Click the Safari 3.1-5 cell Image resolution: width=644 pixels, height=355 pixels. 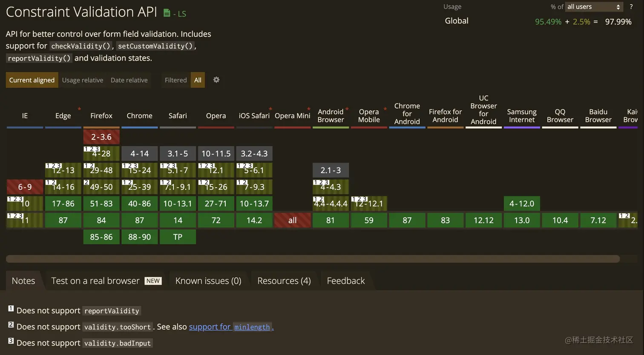pos(178,153)
